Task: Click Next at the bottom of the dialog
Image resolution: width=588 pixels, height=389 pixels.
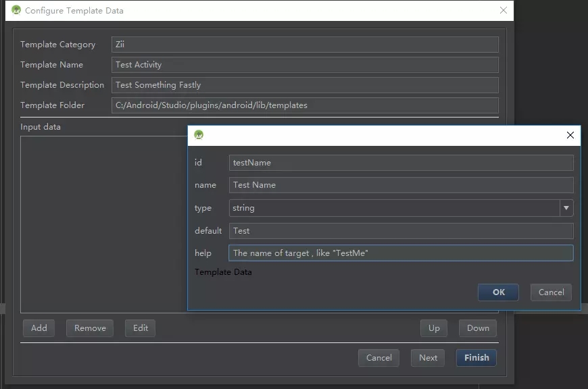Action: point(427,357)
